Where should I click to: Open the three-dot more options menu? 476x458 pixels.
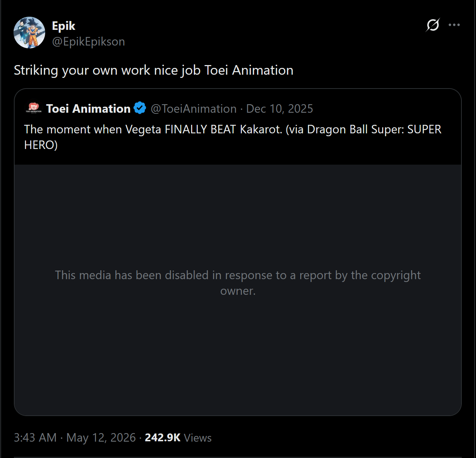coord(454,25)
